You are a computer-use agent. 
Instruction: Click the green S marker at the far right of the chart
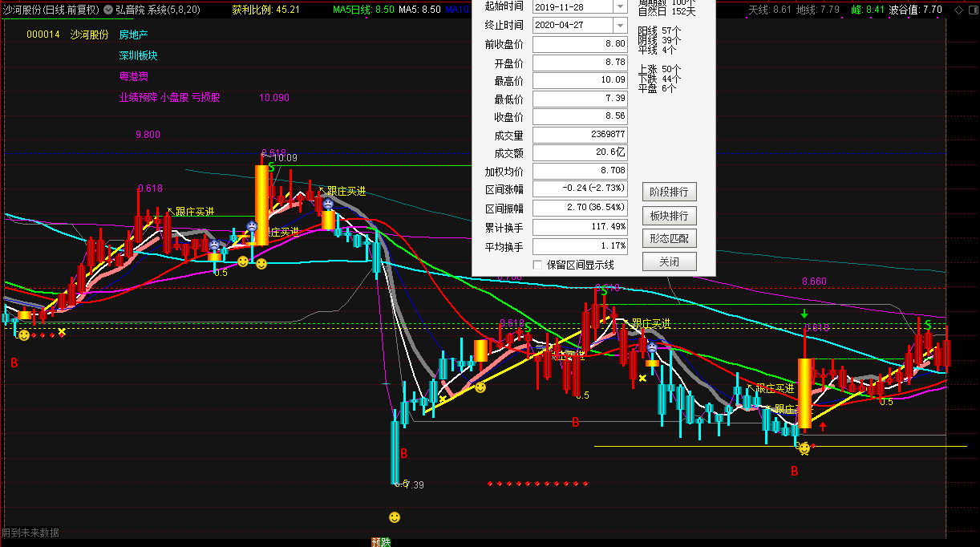(x=928, y=325)
